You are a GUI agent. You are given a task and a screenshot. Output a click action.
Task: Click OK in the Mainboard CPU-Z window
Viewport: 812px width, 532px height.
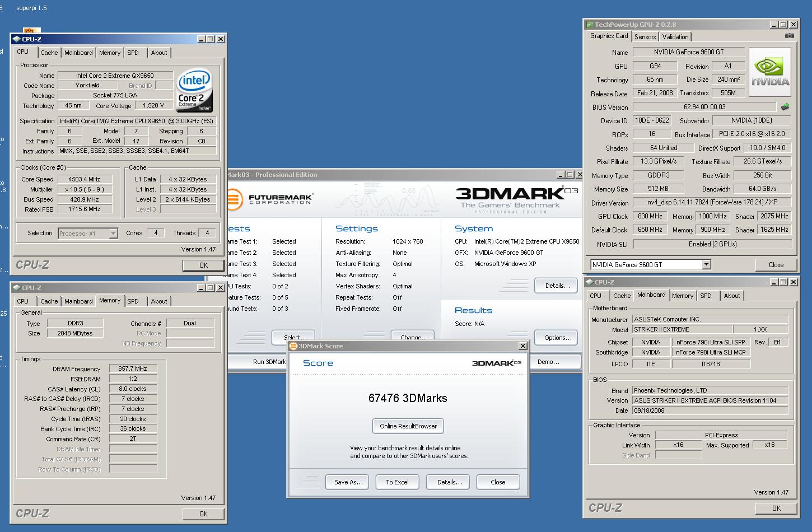776,508
